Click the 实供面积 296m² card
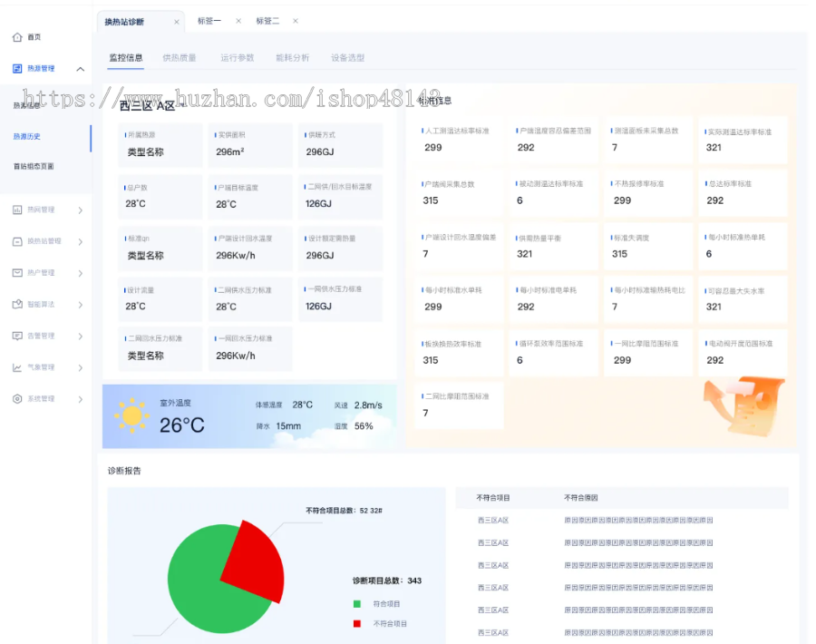 250,145
